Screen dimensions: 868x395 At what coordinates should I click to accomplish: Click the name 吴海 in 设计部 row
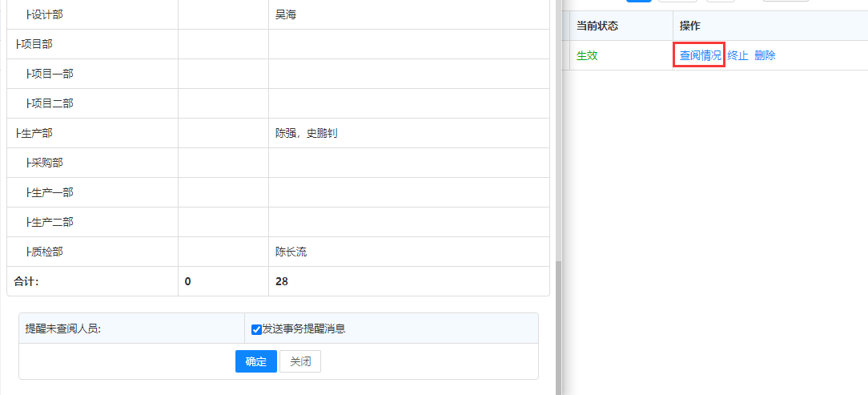pos(286,14)
